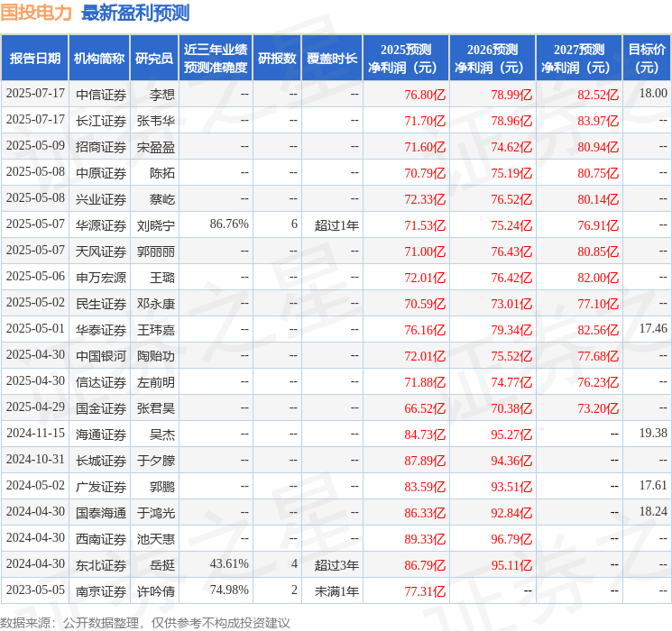Click the 报告日期 column header

pyautogui.click(x=34, y=59)
